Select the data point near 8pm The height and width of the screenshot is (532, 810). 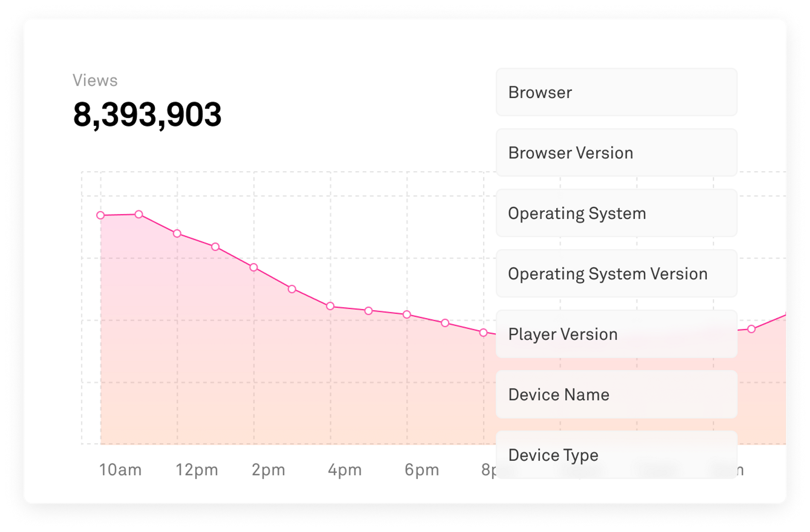(483, 333)
